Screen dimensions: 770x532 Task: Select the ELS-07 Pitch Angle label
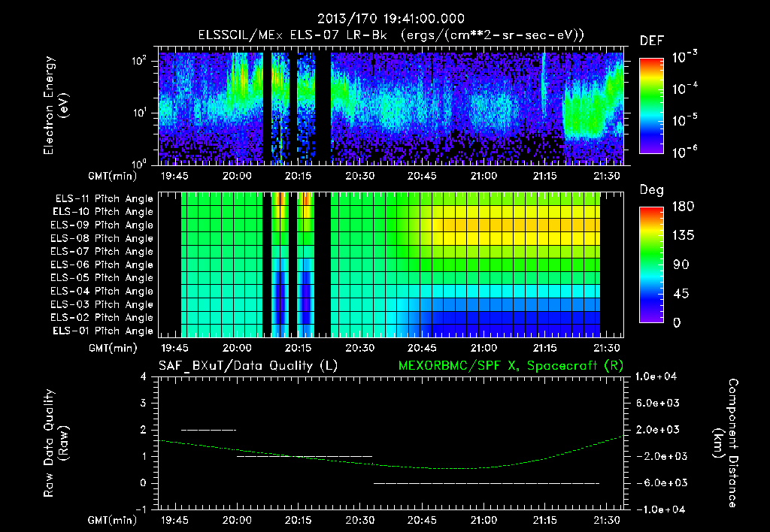point(102,252)
